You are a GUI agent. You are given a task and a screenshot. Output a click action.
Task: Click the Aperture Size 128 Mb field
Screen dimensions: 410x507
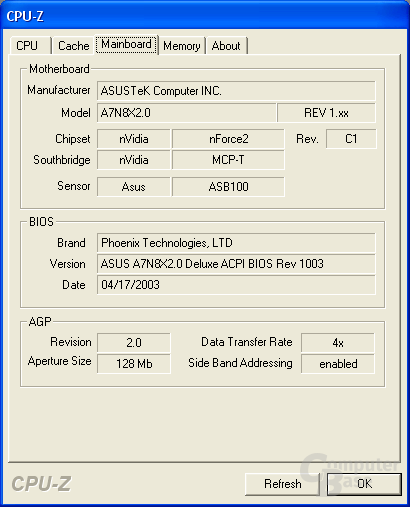click(134, 364)
